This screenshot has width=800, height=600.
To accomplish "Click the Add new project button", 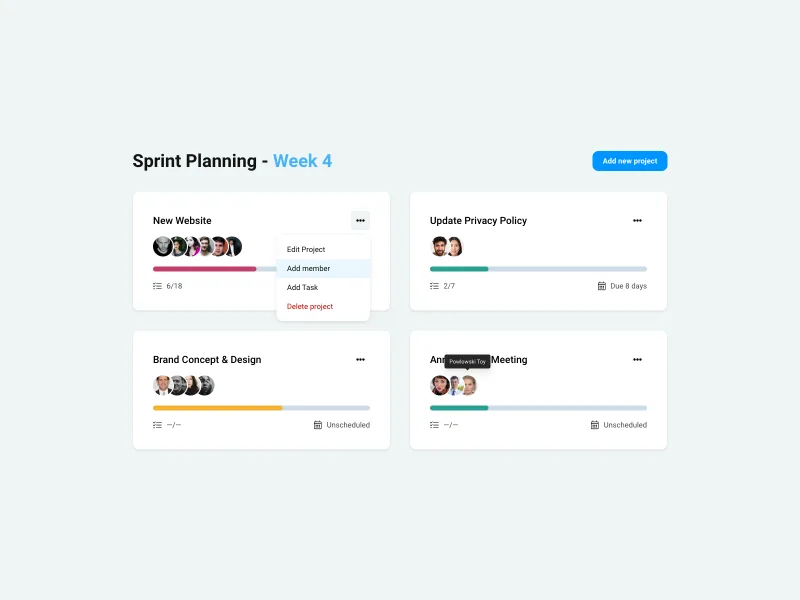I will pyautogui.click(x=630, y=160).
